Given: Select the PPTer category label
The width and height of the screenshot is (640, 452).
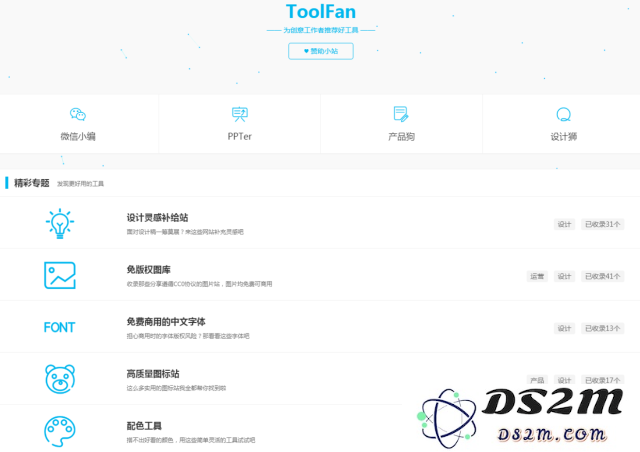Looking at the screenshot, I should pyautogui.click(x=240, y=136).
